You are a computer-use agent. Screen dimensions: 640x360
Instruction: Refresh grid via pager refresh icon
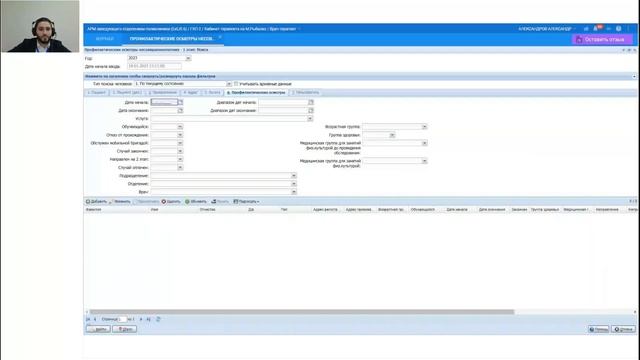pyautogui.click(x=158, y=319)
